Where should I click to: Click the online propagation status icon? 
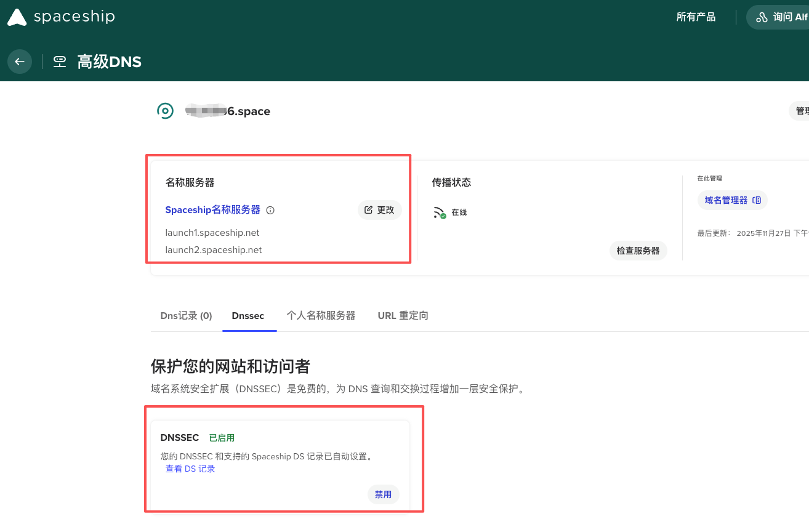click(x=440, y=212)
